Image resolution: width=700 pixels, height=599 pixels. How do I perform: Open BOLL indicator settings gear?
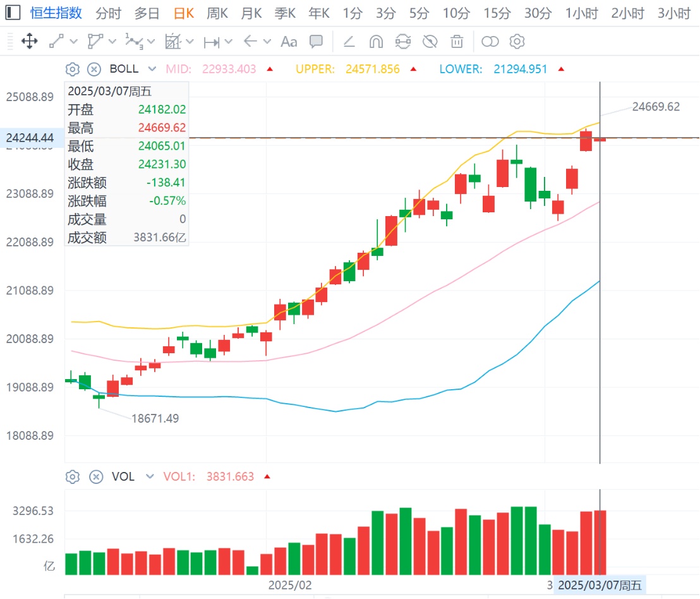coord(72,69)
